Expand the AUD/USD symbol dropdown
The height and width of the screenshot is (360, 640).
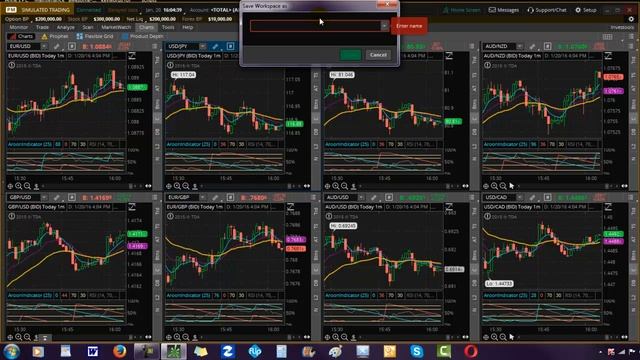[x=361, y=198]
